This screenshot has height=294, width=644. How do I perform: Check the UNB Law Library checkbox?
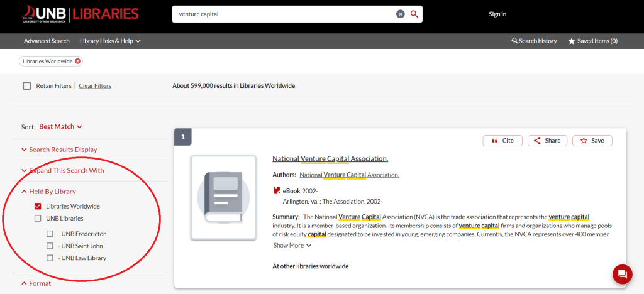[50, 258]
